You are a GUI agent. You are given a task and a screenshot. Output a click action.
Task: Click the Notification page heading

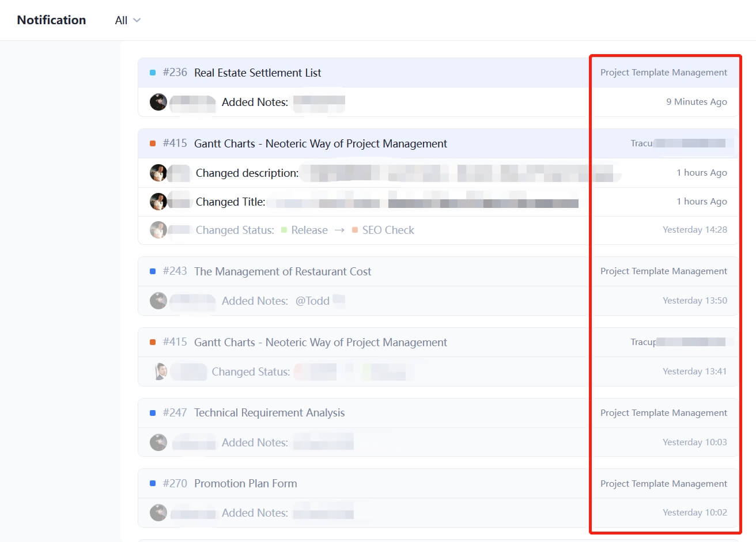51,20
